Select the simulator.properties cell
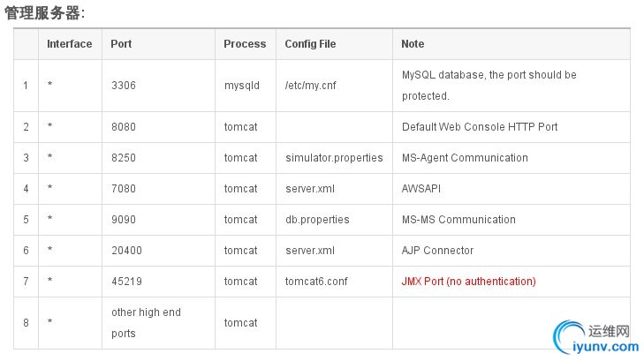Viewport: 644px width, 361px height. pos(334,158)
